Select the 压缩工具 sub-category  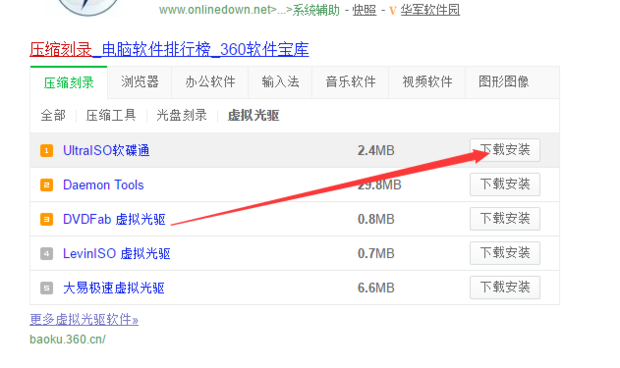point(111,115)
